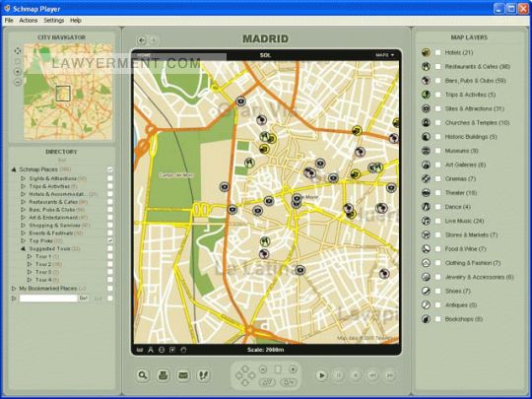
Task: Enable the Theater (16) layer checkbox
Action: click(438, 193)
